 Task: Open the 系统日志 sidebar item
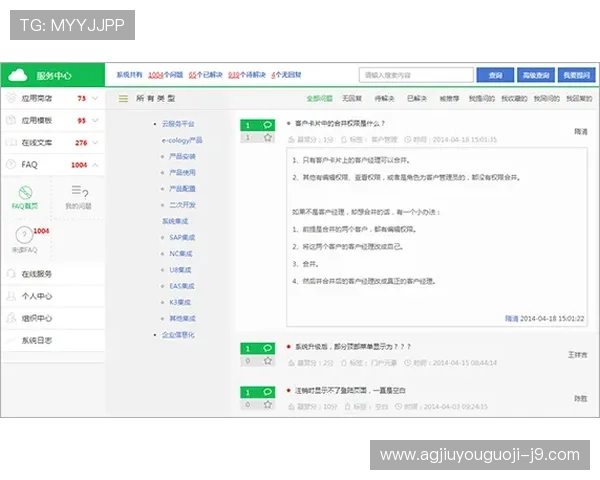(37, 340)
